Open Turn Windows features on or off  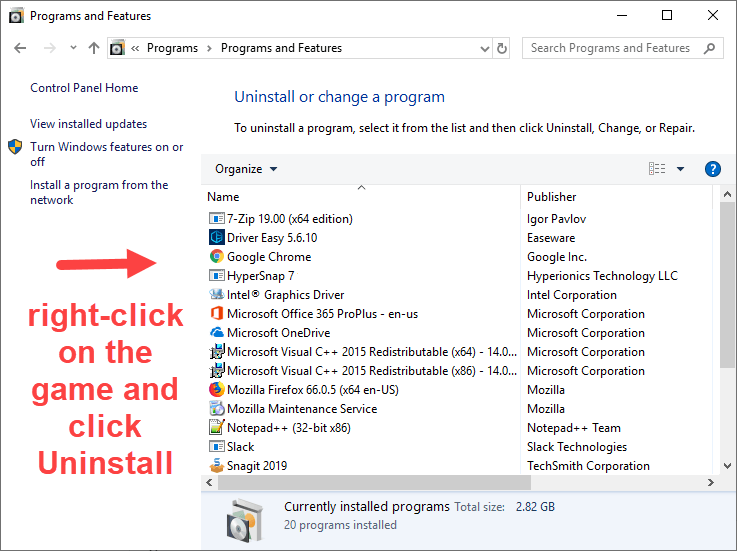pos(107,154)
